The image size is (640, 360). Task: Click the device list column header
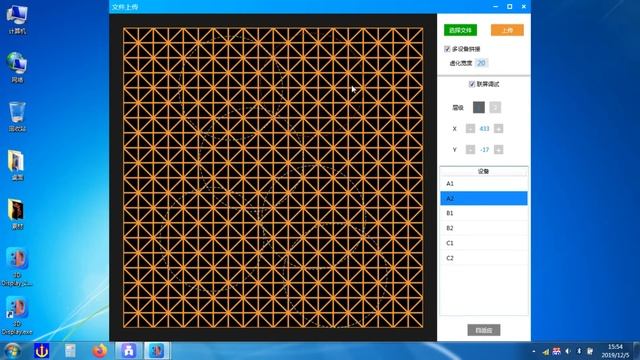tap(484, 171)
